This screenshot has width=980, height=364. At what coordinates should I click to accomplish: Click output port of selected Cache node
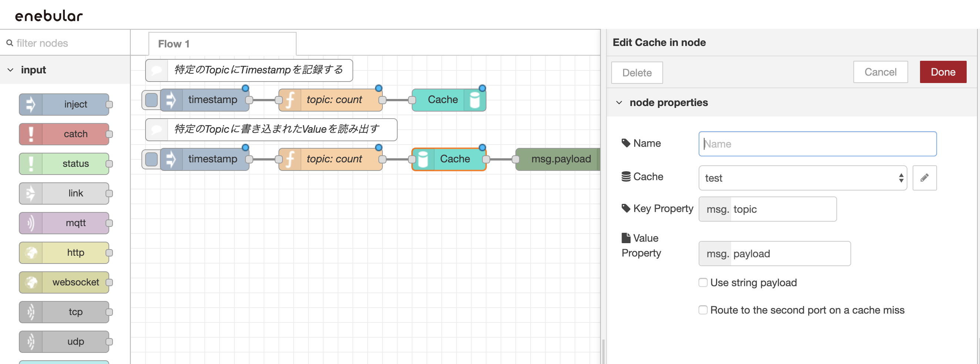(x=486, y=159)
